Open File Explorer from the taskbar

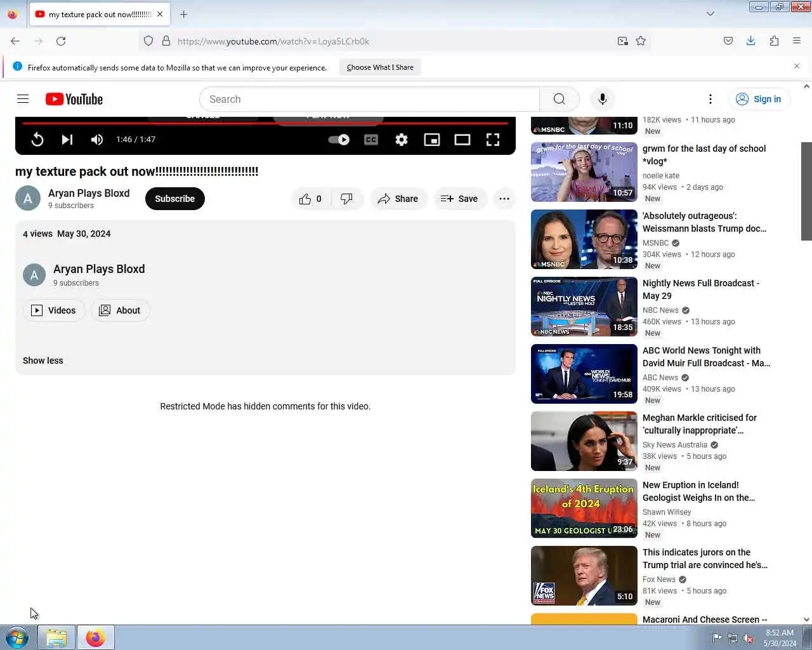[x=56, y=637]
